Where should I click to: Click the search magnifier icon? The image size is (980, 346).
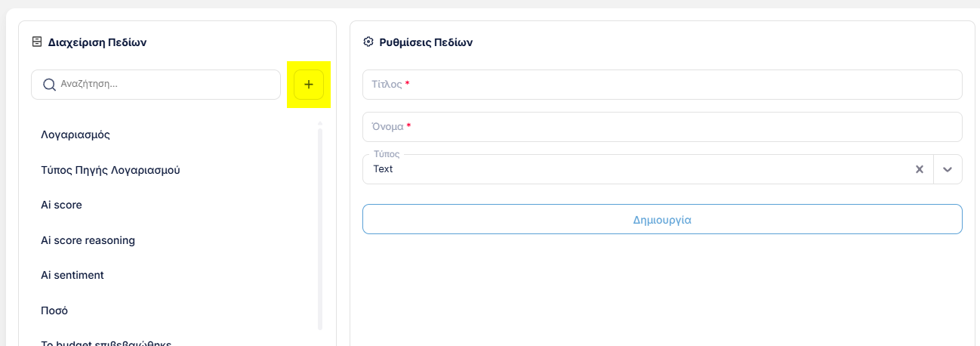click(x=49, y=85)
